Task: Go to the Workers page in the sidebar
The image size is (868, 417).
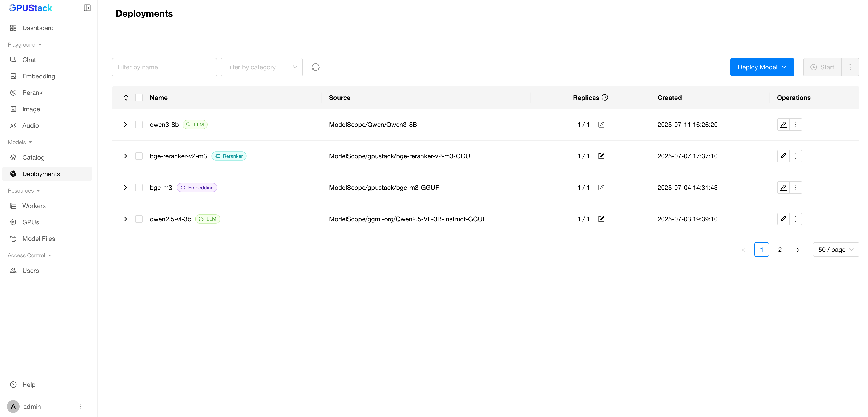Action: [x=34, y=206]
